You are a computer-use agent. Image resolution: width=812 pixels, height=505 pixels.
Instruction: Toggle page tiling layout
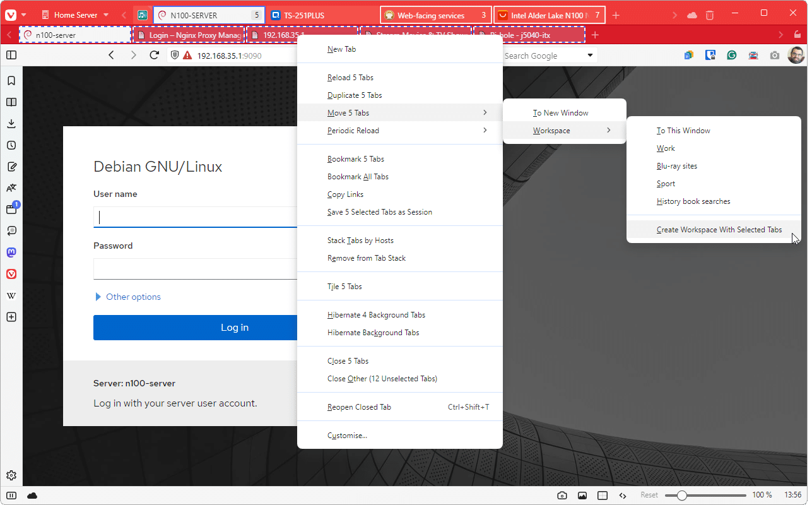[602, 495]
